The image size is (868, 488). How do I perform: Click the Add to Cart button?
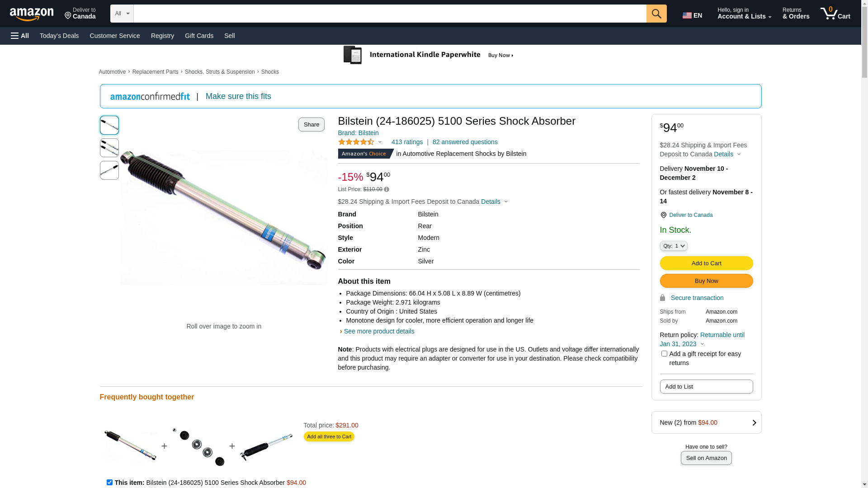pyautogui.click(x=706, y=263)
